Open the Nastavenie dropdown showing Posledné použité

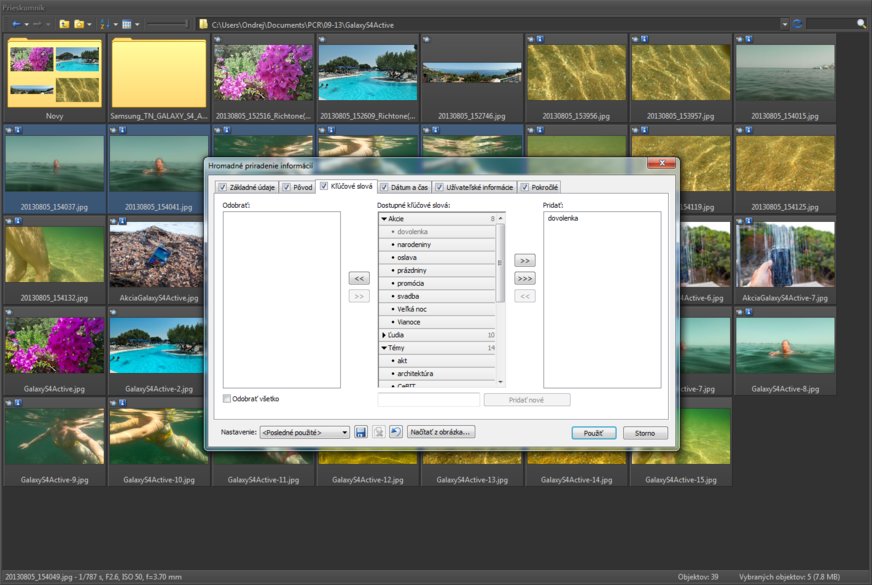(x=304, y=432)
